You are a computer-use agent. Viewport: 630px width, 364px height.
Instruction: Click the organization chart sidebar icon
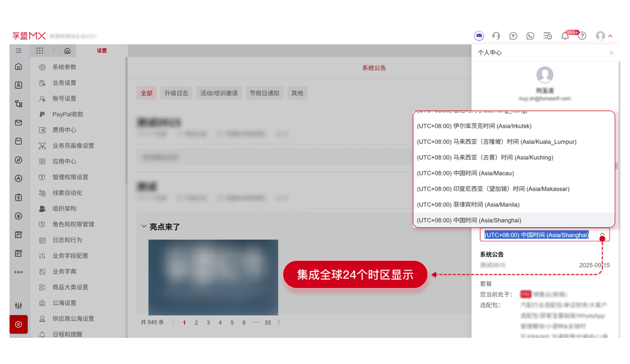click(x=19, y=104)
